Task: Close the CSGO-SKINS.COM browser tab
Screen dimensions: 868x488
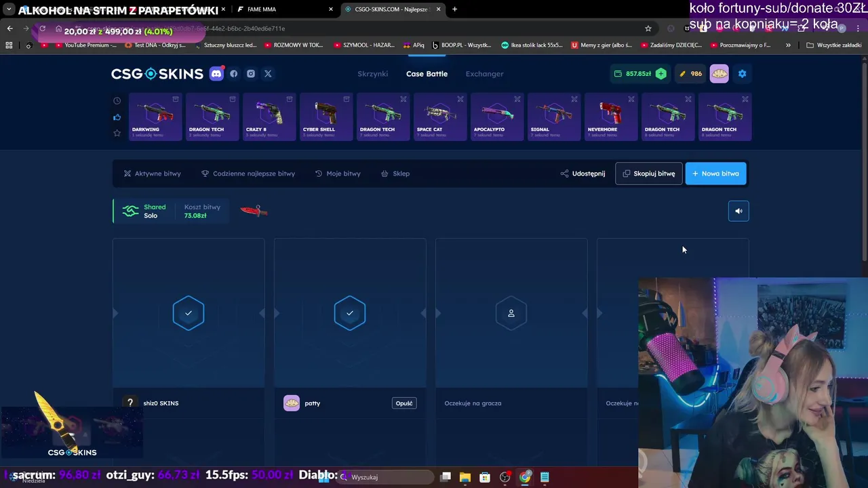Action: point(438,9)
